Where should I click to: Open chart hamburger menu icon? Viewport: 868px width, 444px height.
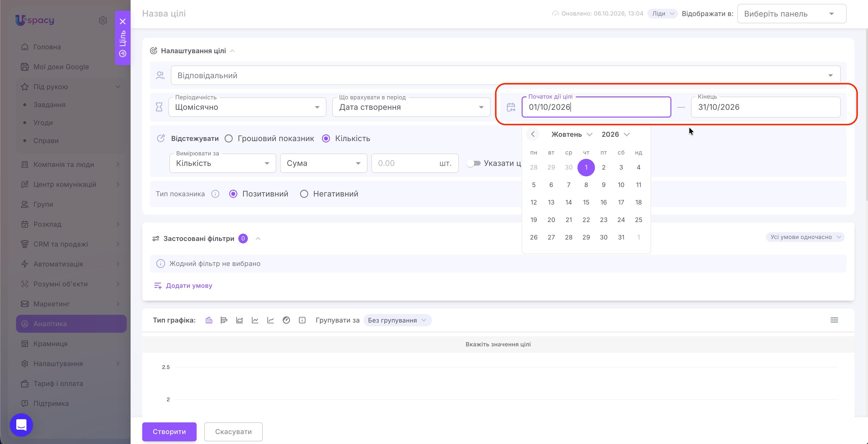click(834, 320)
